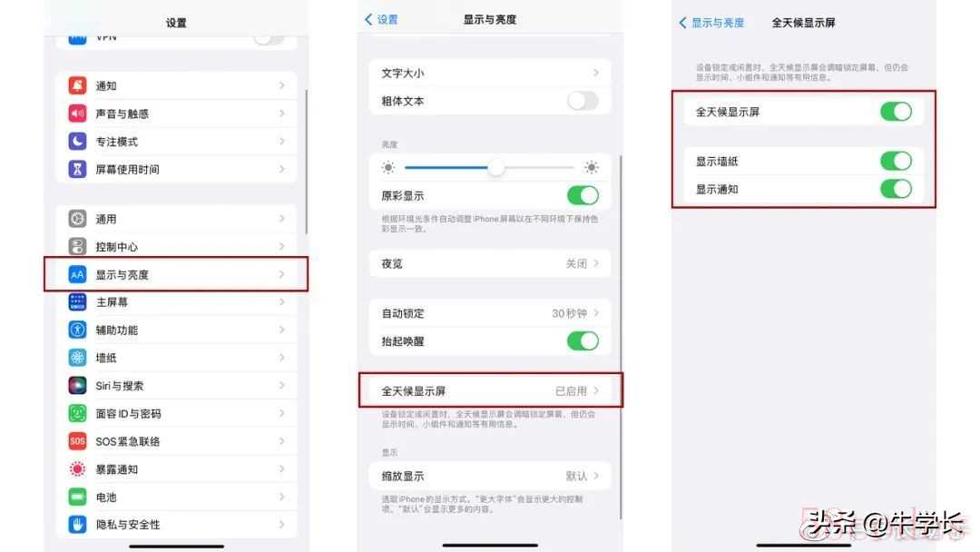Image resolution: width=980 pixels, height=552 pixels.
Task: Click the brightness slider track
Action: (489, 168)
